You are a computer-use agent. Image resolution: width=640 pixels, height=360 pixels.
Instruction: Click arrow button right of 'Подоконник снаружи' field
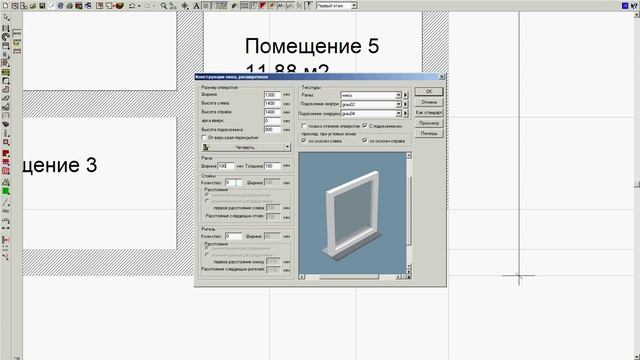point(405,113)
